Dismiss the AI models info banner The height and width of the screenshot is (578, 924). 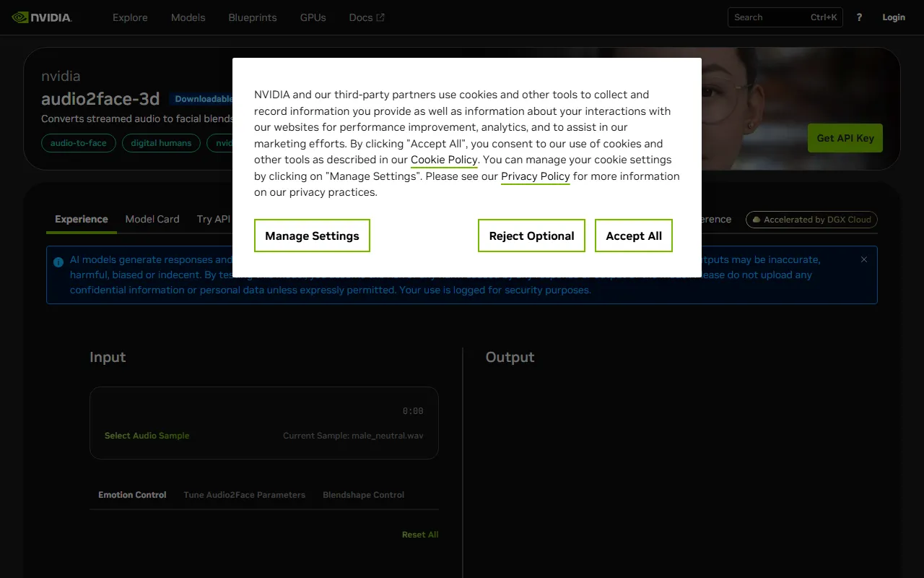coord(863,259)
